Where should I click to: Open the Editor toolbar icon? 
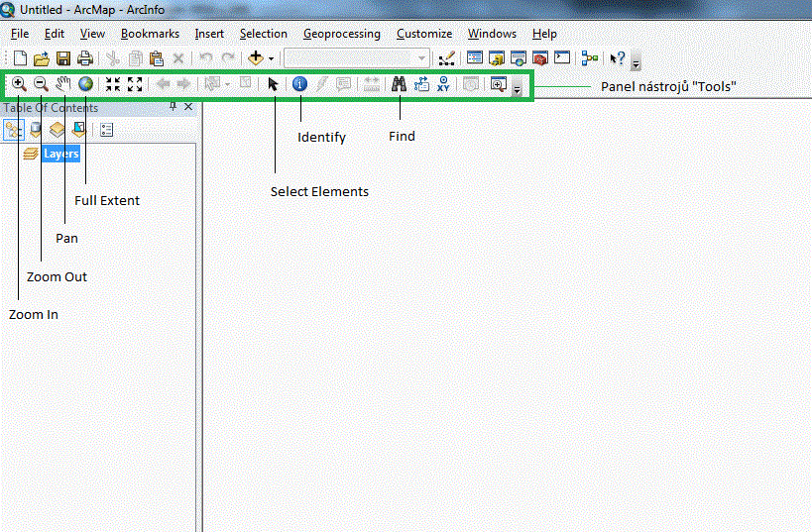[446, 58]
